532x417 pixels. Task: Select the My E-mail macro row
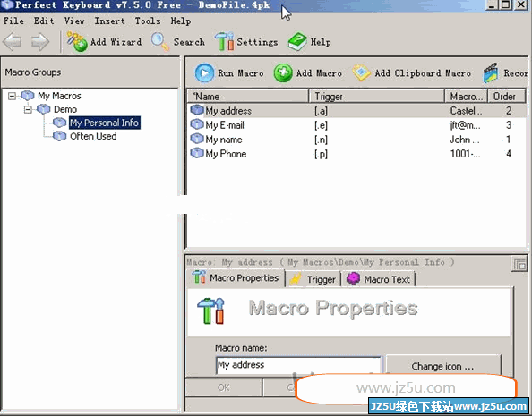point(357,125)
